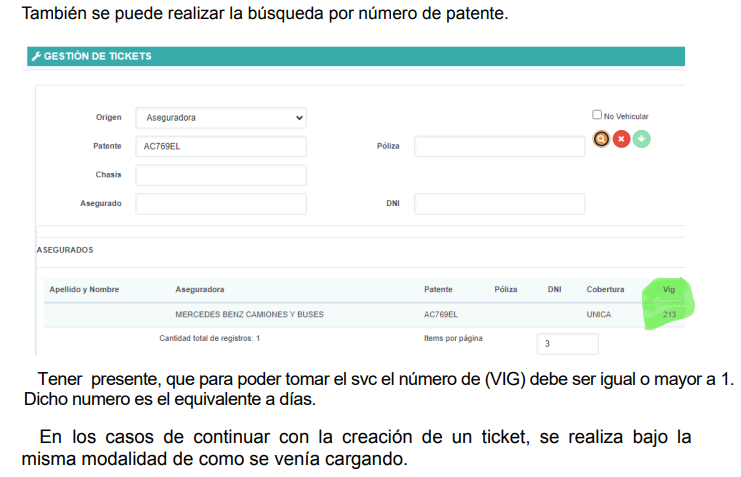Click the Póliza column header in table
Screen dimensions: 741x477
pos(506,289)
